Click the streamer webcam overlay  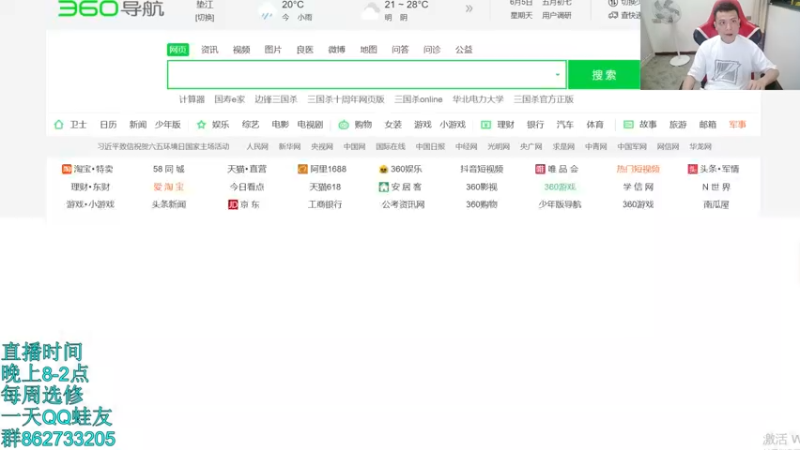(720, 45)
